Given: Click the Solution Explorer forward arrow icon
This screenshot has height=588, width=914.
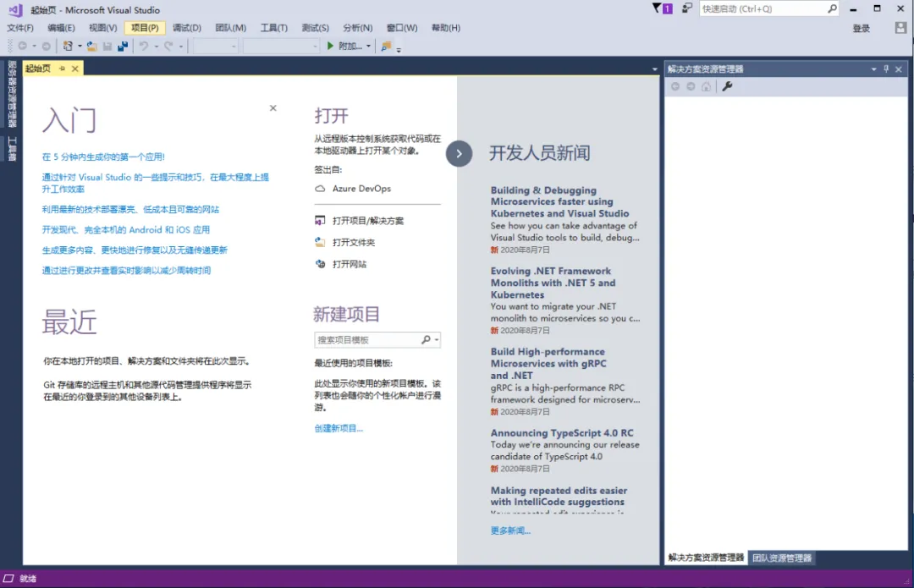Looking at the screenshot, I should click(x=691, y=86).
